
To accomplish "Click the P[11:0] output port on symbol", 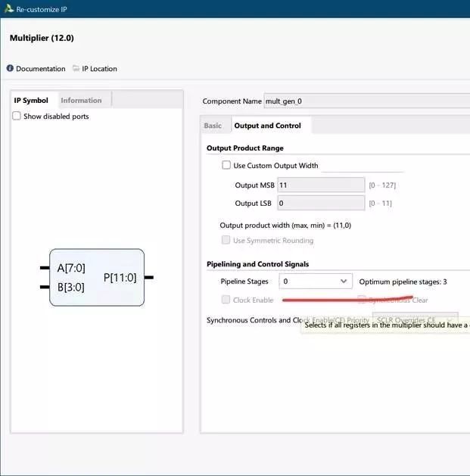I will click(148, 278).
